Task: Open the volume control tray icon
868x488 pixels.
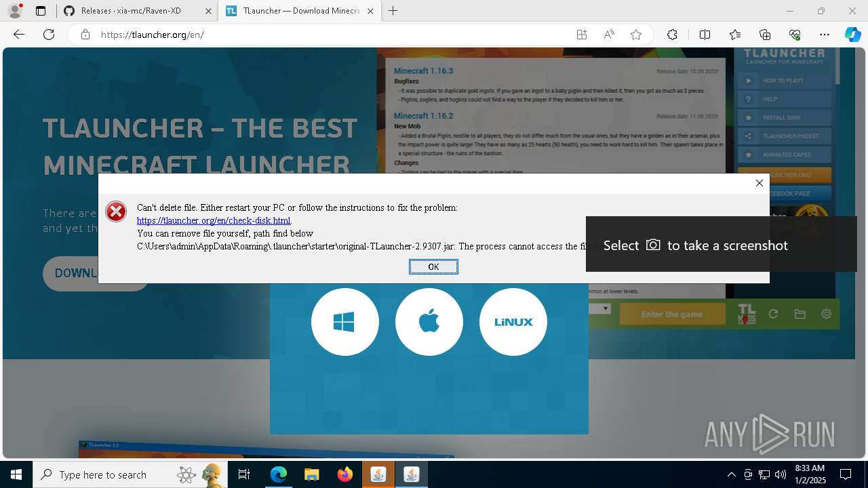Action: click(x=781, y=474)
